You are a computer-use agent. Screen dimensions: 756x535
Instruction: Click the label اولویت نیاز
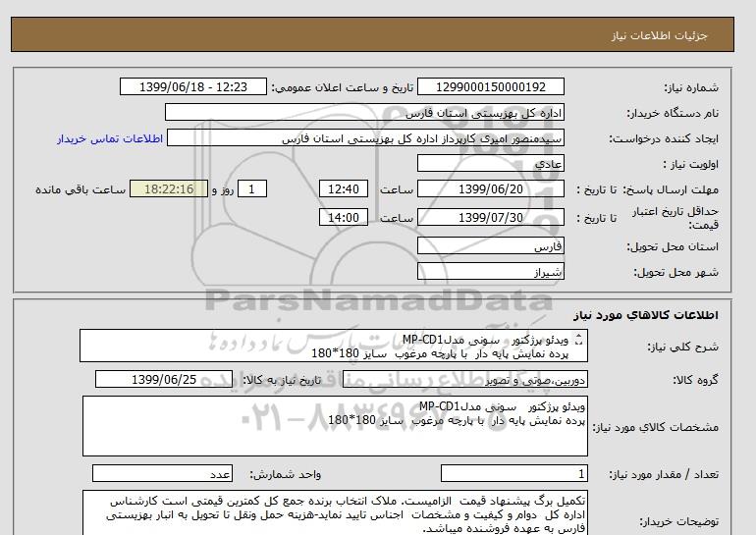click(691, 164)
